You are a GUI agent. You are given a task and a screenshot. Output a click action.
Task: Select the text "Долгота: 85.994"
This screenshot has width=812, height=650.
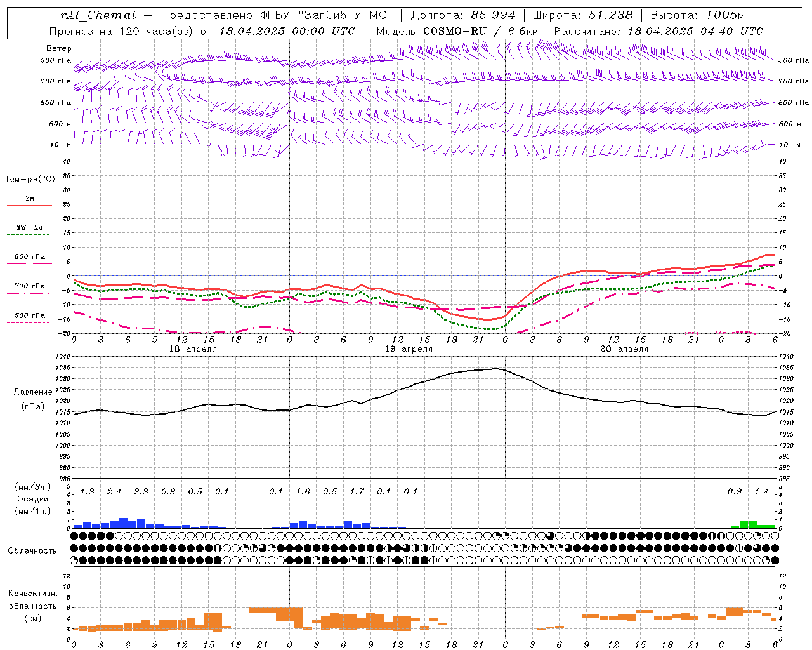[464, 15]
